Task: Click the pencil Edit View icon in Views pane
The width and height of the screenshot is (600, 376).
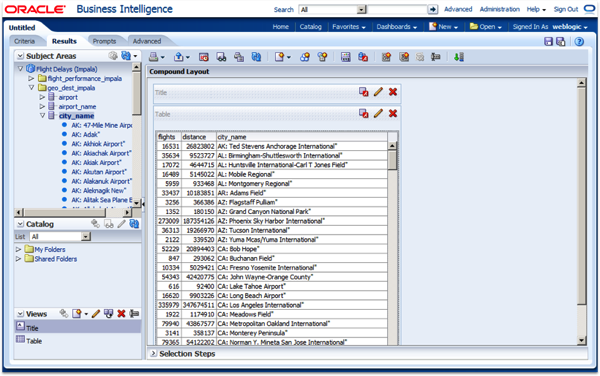Action: pyautogui.click(x=96, y=314)
